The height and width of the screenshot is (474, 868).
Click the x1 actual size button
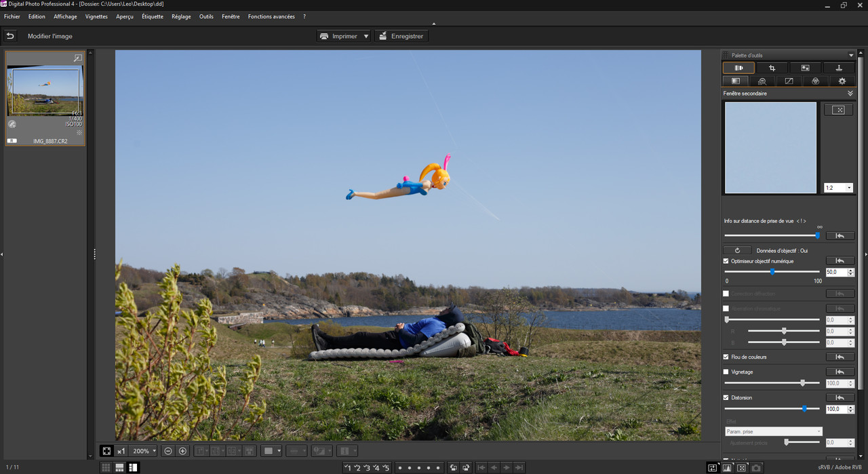point(121,451)
